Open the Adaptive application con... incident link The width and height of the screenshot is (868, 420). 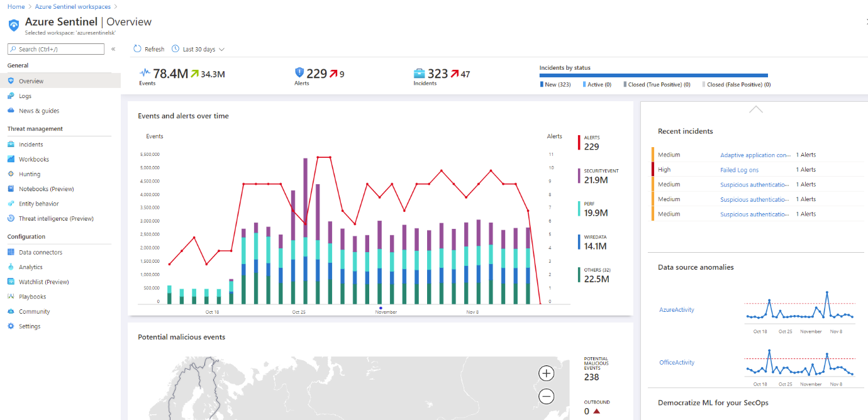pyautogui.click(x=755, y=155)
